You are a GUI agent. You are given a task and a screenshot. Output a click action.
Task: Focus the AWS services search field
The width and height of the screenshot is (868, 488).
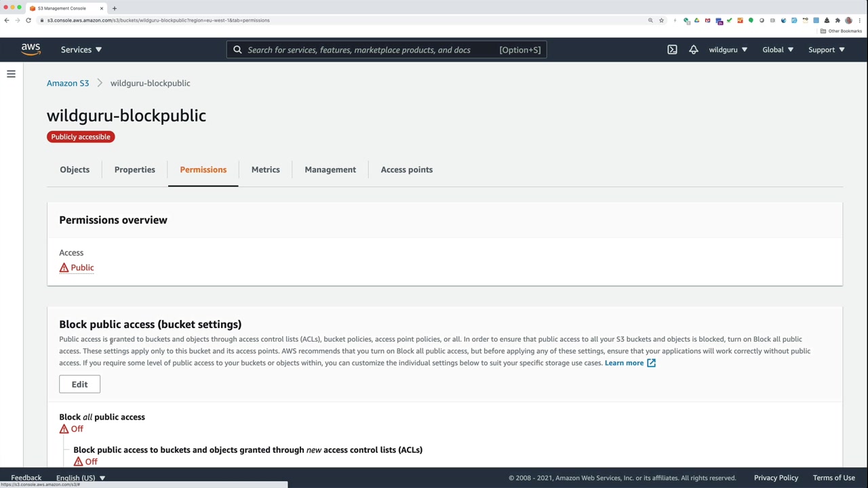coord(387,49)
